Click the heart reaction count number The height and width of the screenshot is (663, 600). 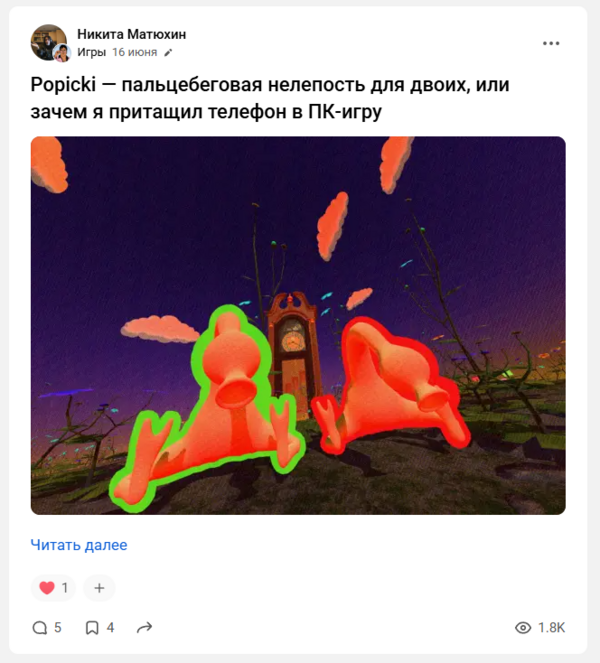click(65, 588)
